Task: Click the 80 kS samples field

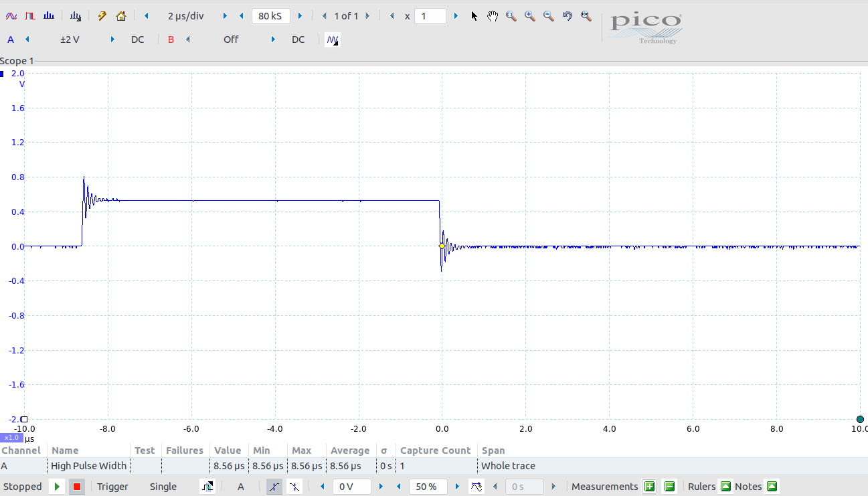Action: [x=270, y=15]
